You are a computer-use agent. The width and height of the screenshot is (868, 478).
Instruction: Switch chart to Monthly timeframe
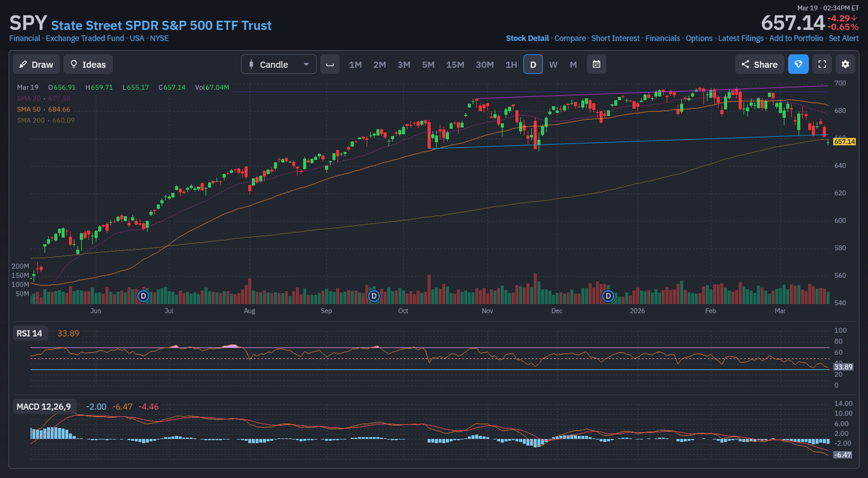coord(573,64)
